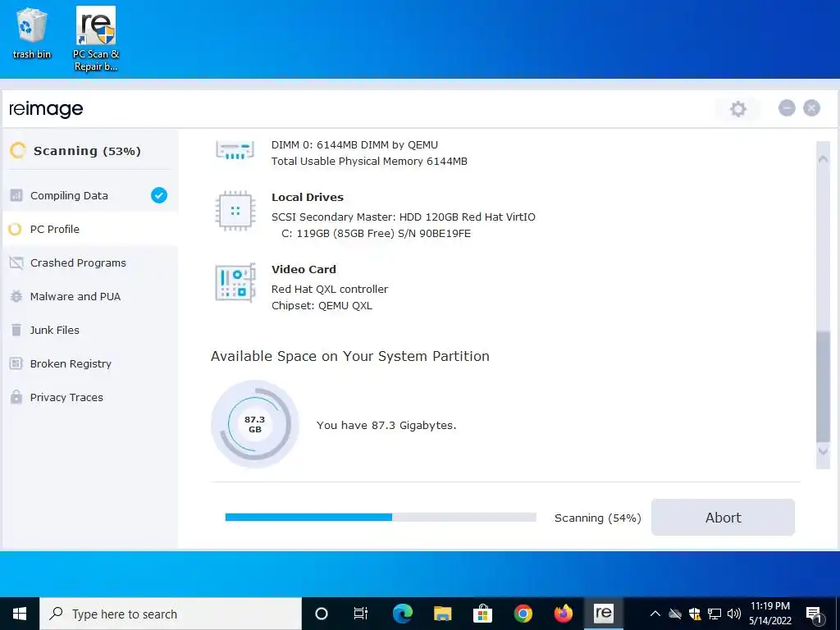Screen dimensions: 840x630
Task: Click the Junk Files trash icon
Action: pyautogui.click(x=16, y=330)
